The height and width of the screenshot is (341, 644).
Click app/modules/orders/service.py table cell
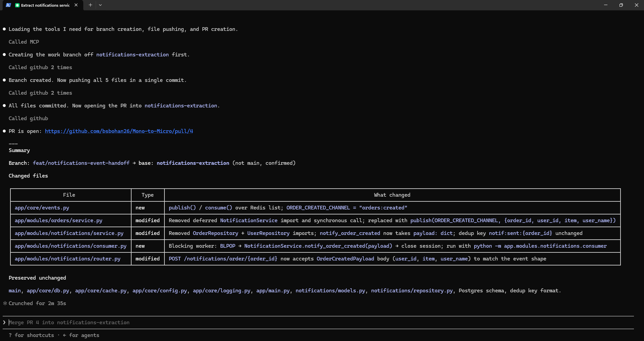pos(58,221)
